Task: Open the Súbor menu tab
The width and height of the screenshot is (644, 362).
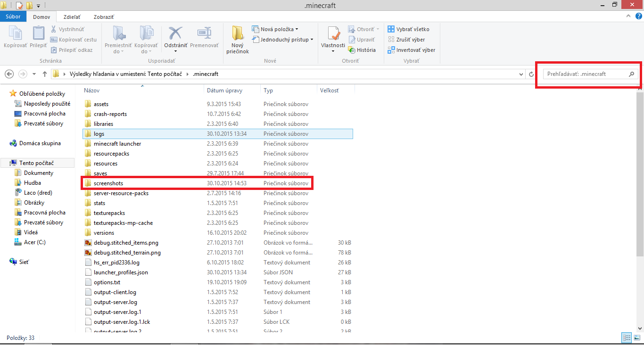Action: pyautogui.click(x=13, y=16)
